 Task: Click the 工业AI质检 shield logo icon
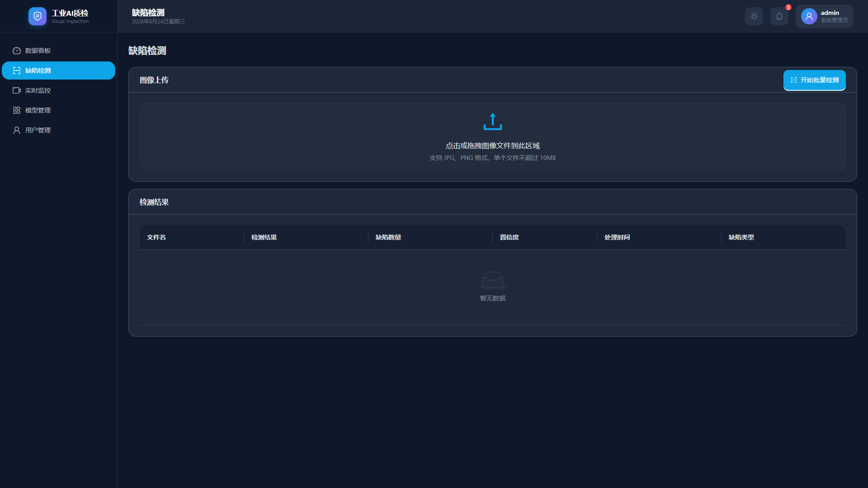[x=37, y=16]
